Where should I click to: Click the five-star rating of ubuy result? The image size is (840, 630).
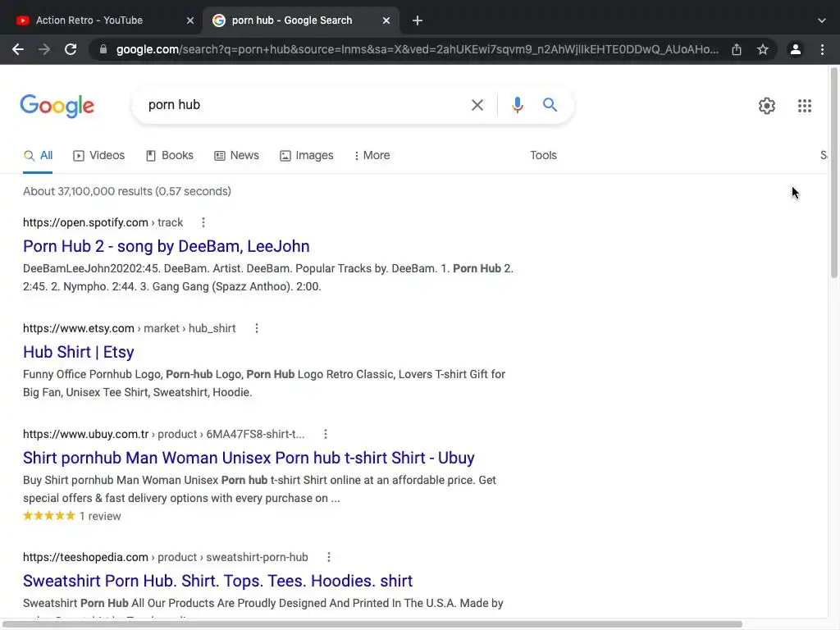pos(48,516)
